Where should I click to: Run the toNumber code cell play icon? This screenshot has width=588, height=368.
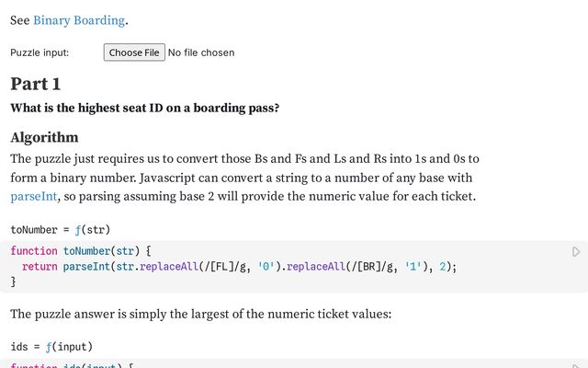pyautogui.click(x=576, y=251)
